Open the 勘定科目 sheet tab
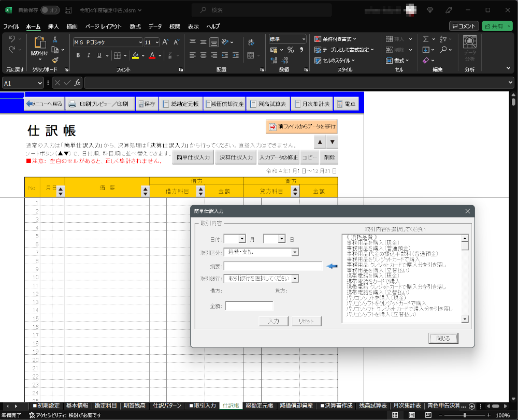Screen dimensions: 518x420 click(106, 405)
